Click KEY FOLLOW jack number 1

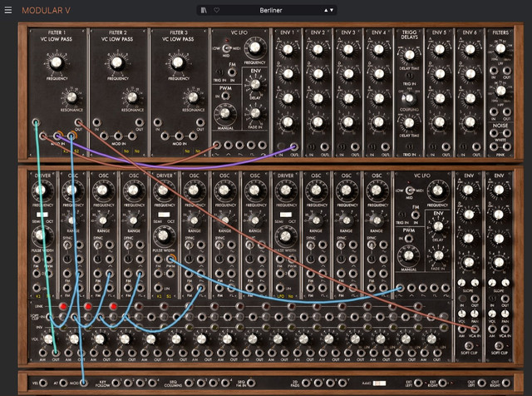116,383
